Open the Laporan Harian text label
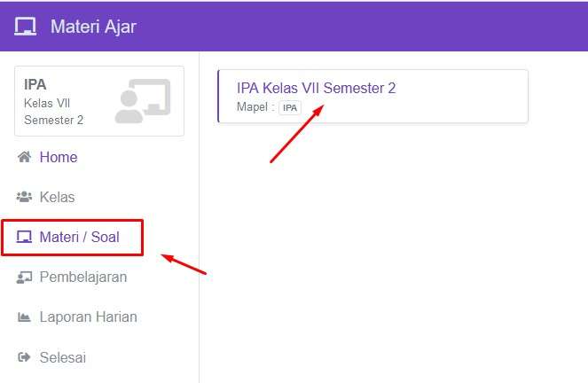This screenshot has width=588, height=383. [89, 317]
